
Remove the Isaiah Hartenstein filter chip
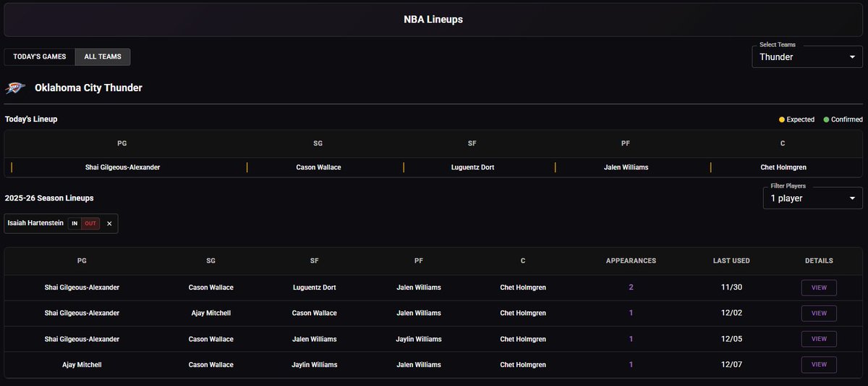click(x=109, y=224)
